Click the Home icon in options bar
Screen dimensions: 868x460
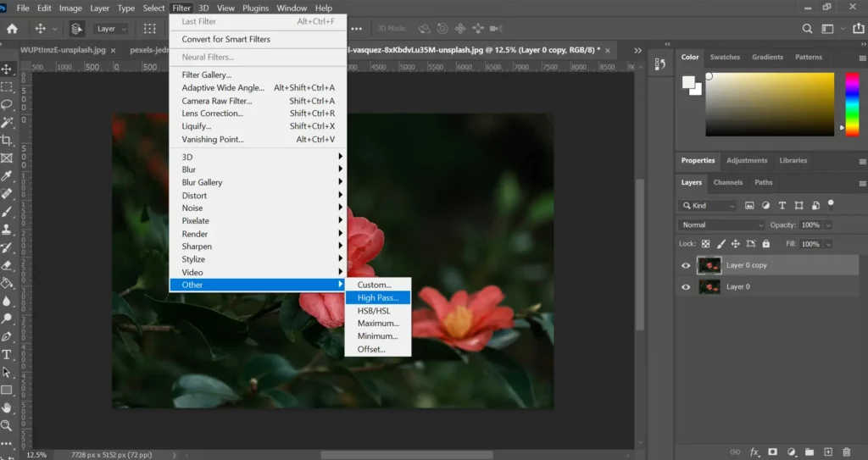(x=12, y=29)
